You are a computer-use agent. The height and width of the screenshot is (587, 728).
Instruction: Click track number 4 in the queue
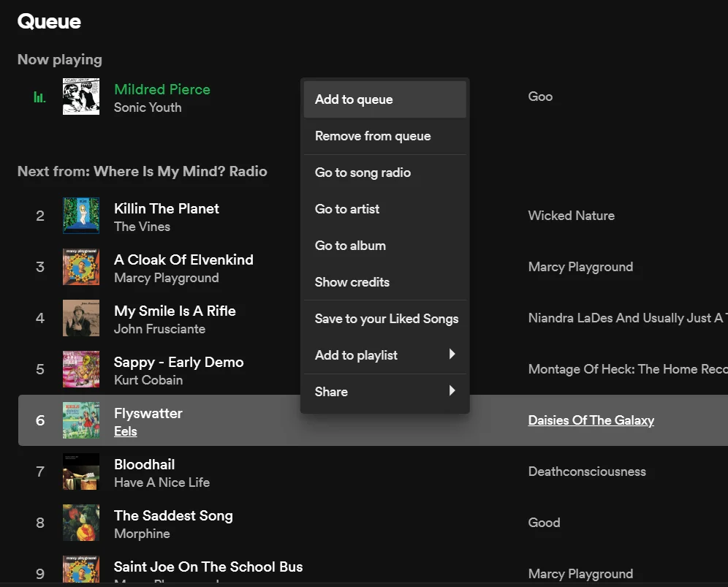tap(40, 318)
